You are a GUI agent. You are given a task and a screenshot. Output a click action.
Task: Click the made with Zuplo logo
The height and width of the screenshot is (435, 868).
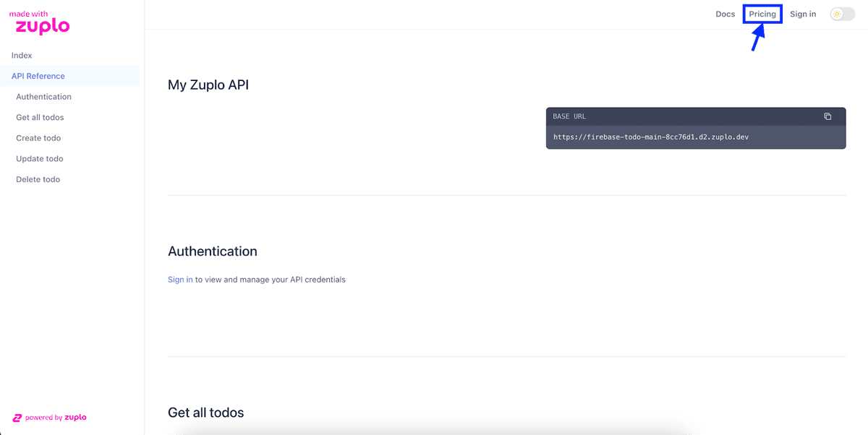coord(40,21)
